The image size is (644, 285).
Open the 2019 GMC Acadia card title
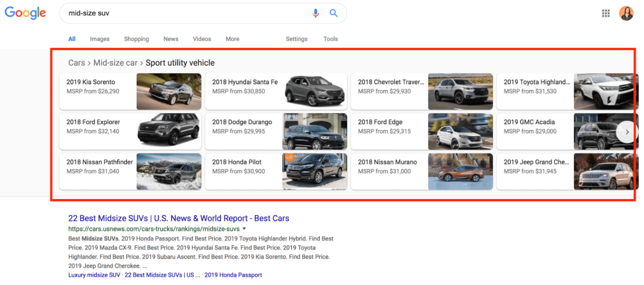529,122
